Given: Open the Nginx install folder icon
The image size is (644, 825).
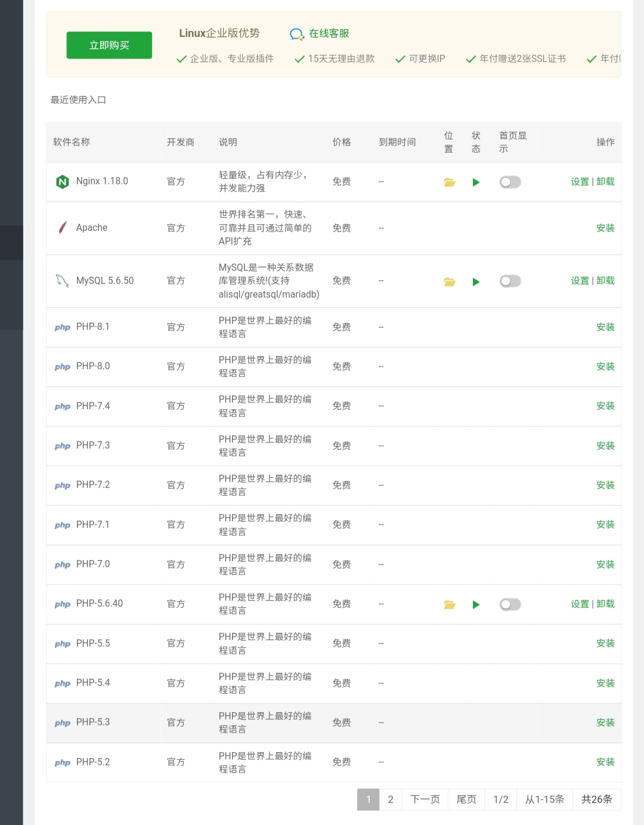Looking at the screenshot, I should coord(450,183).
